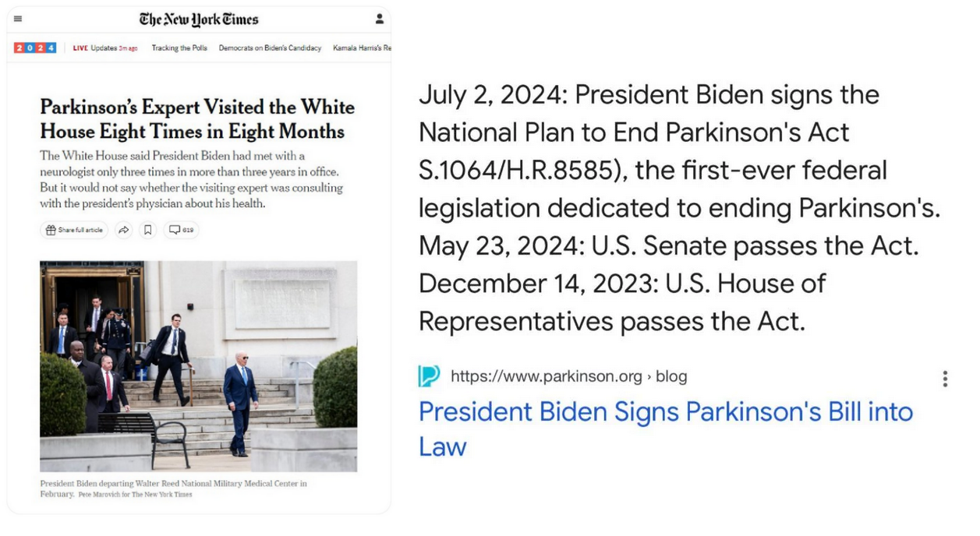Click the Biden Walter Reed photo
Image resolution: width=980 pixels, height=536 pixels.
199,366
